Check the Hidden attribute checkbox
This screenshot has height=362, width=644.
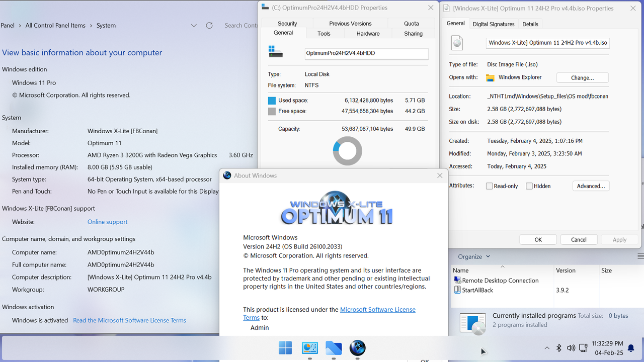tap(529, 186)
